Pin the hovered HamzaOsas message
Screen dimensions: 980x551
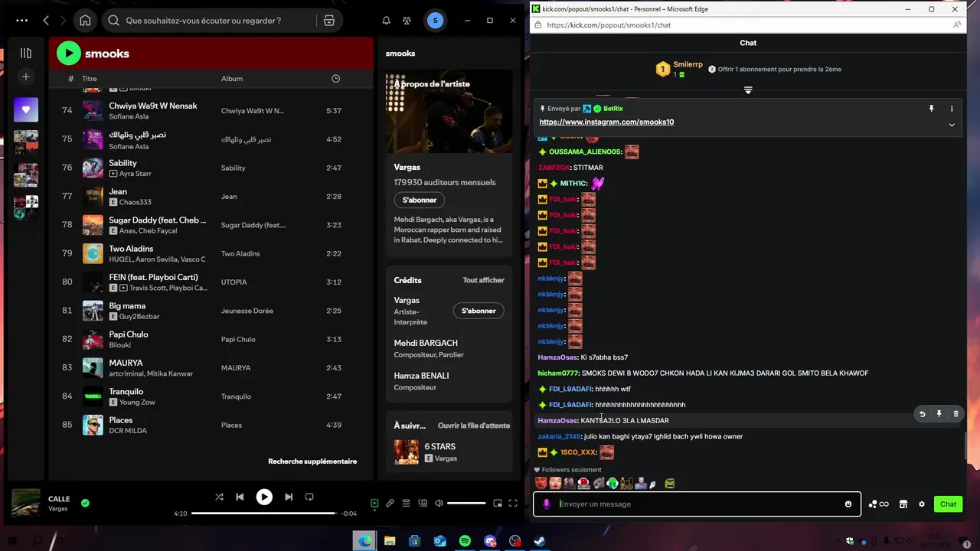(x=939, y=414)
